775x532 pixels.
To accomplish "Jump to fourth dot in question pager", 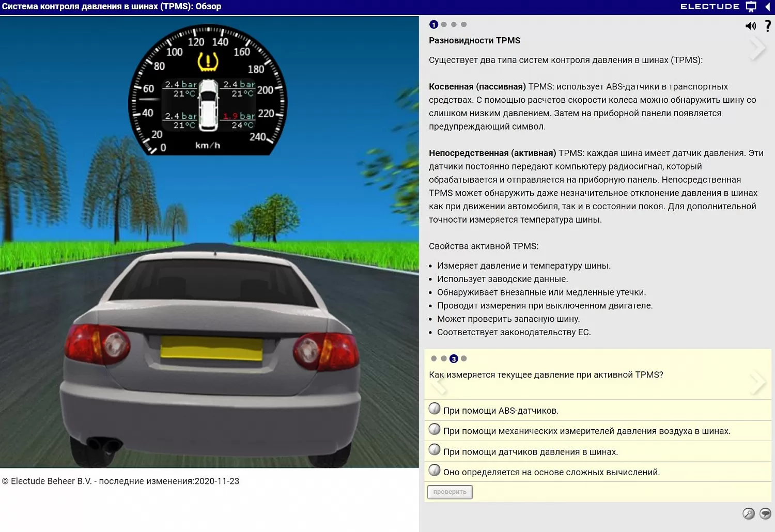I will pyautogui.click(x=464, y=358).
